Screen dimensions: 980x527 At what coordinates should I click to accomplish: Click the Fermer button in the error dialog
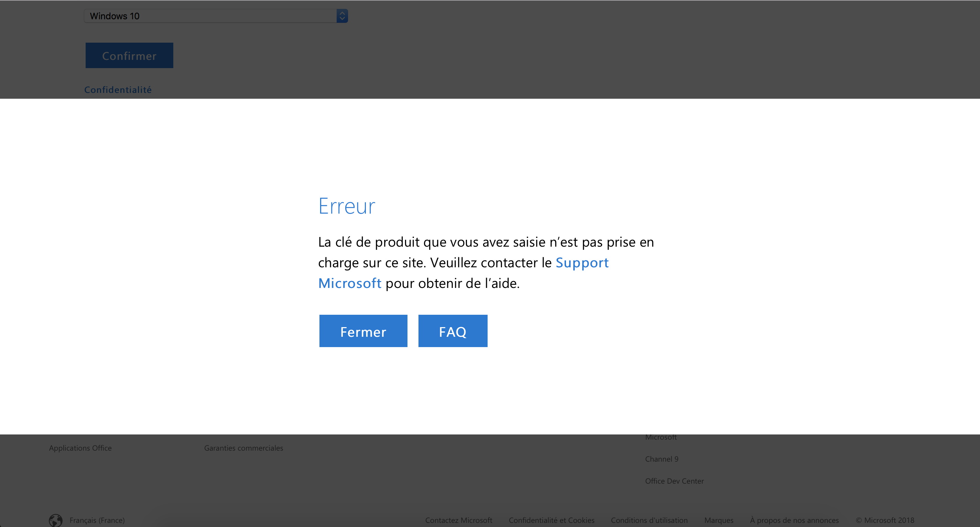(363, 331)
